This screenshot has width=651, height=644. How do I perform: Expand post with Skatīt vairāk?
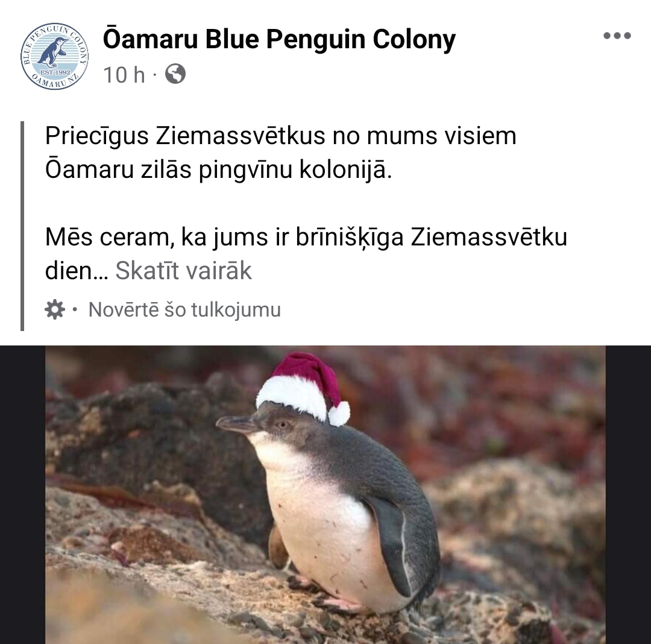click(183, 271)
